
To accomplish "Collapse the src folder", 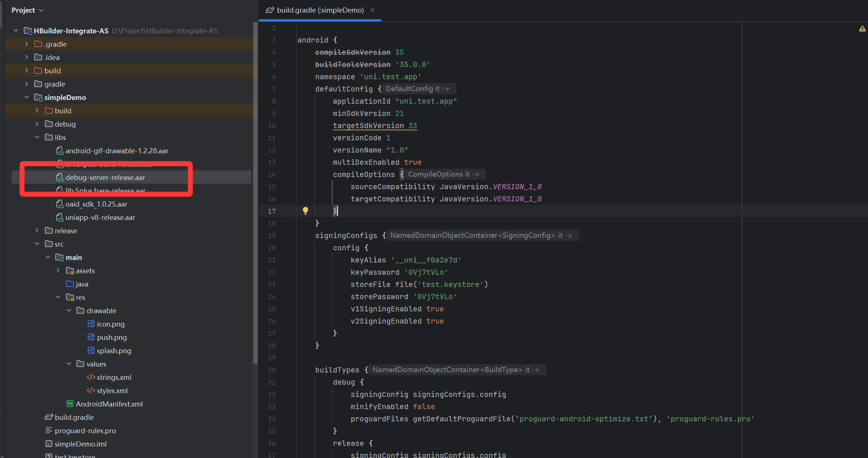I will tap(37, 244).
